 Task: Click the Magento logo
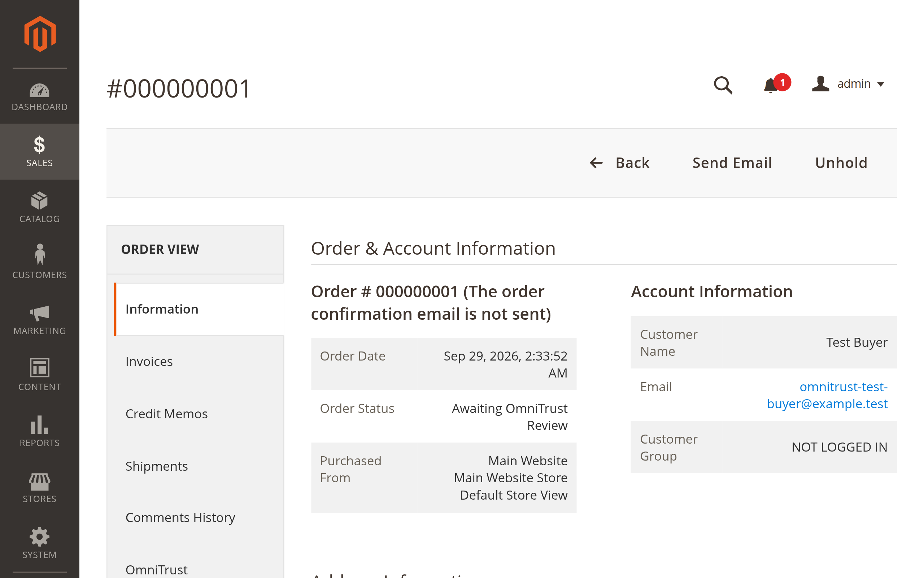(40, 34)
